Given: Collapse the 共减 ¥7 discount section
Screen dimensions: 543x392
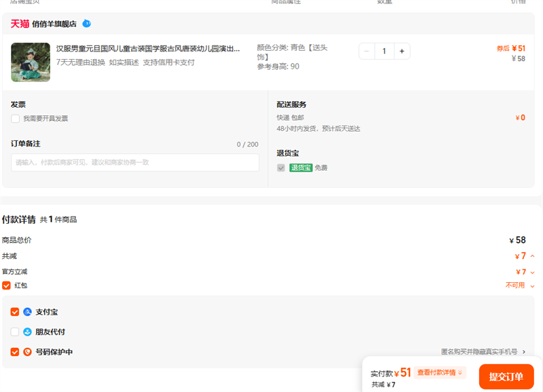Looking at the screenshot, I should tap(532, 256).
